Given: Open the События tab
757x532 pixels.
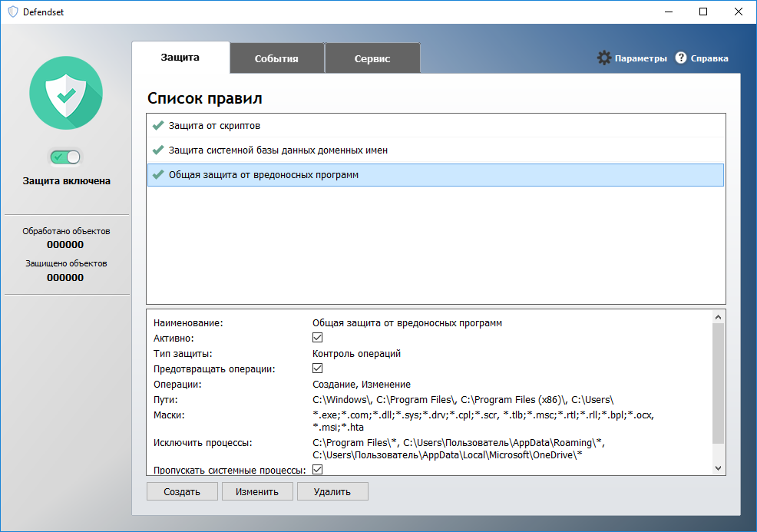Looking at the screenshot, I should pos(276,58).
